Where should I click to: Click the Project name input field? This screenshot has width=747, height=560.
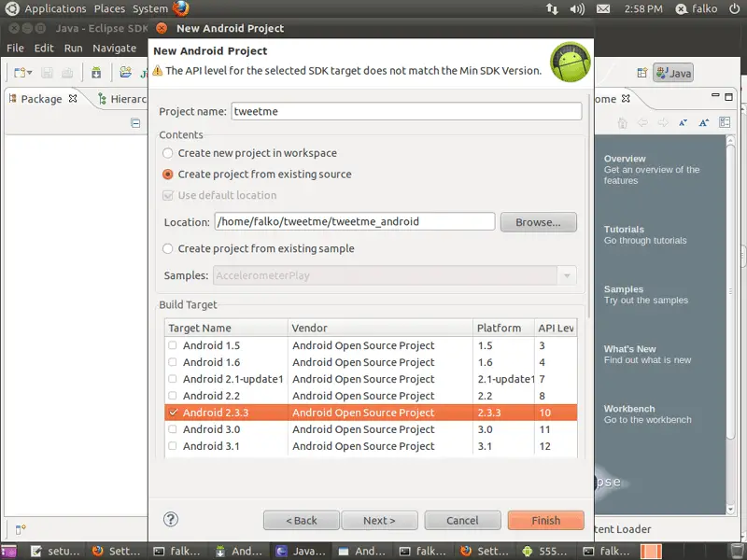pos(406,111)
